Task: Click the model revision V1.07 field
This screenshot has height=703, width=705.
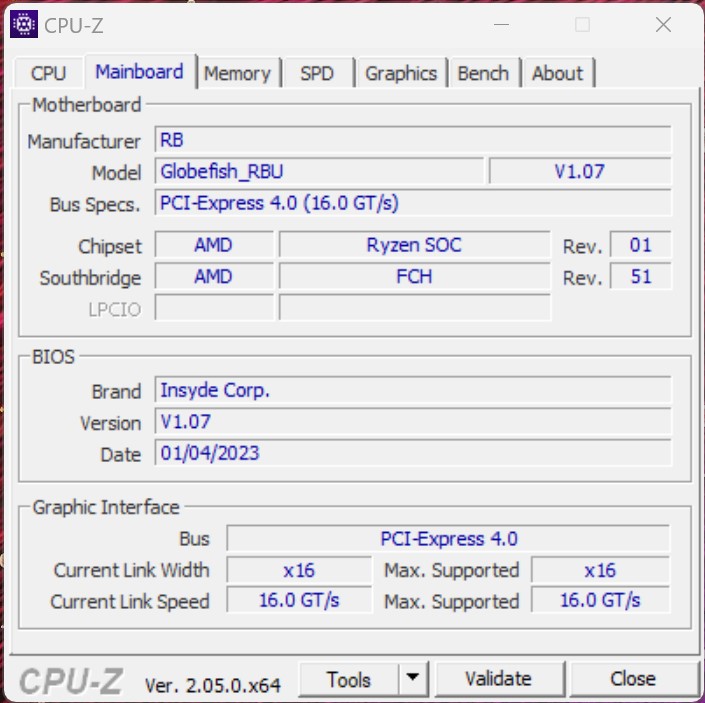Action: [x=580, y=171]
